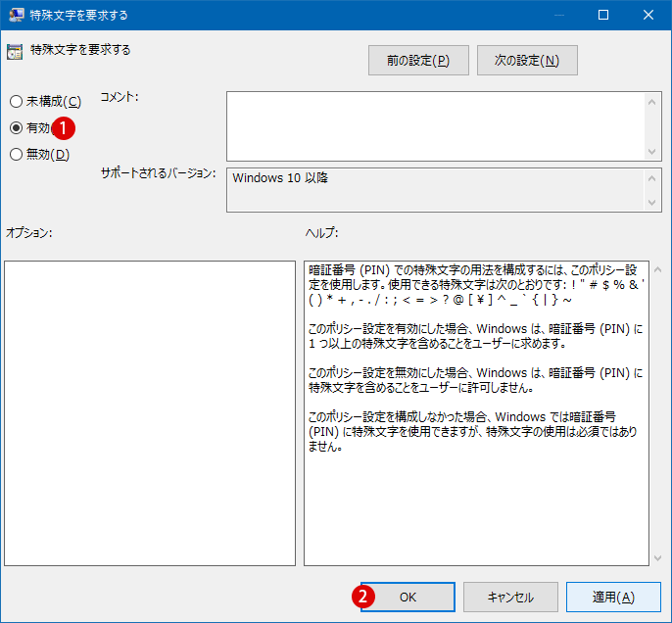This screenshot has width=672, height=623.
Task: Select the 有効 radio button
Action: tap(17, 127)
